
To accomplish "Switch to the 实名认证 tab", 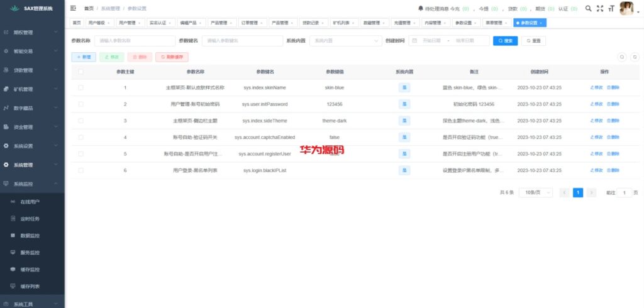I will click(x=162, y=23).
